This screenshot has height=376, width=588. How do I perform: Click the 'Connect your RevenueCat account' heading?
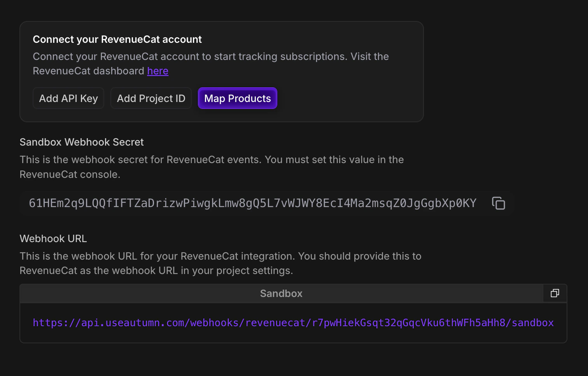point(117,39)
